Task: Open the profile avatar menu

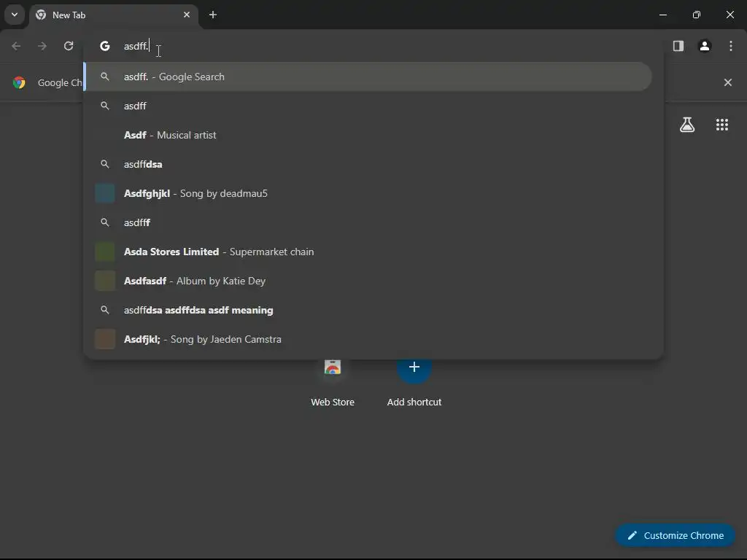Action: click(705, 46)
